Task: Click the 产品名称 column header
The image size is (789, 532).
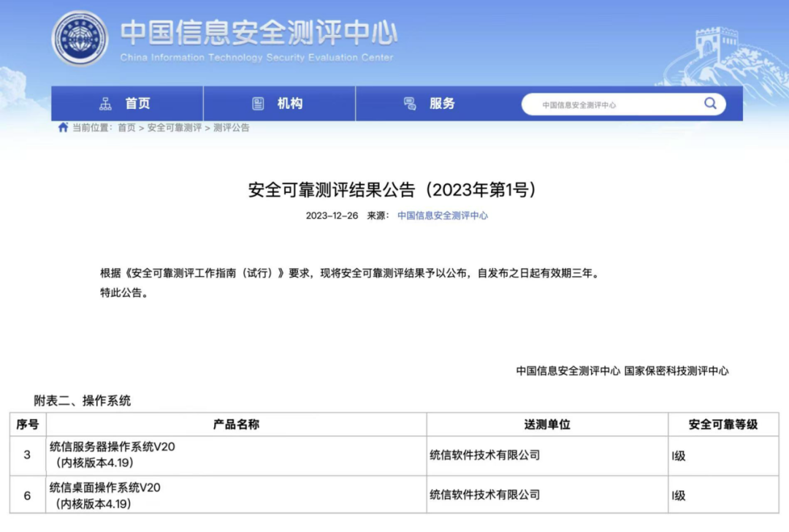Action: [x=236, y=425]
